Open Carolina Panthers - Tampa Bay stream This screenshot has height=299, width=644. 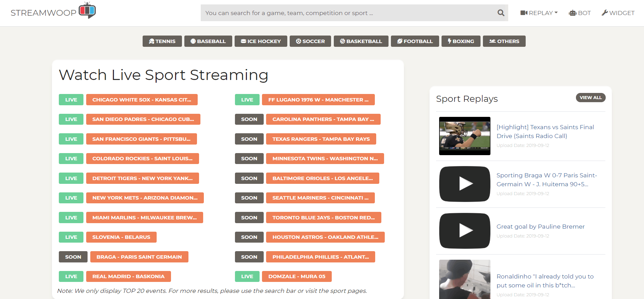point(323,119)
